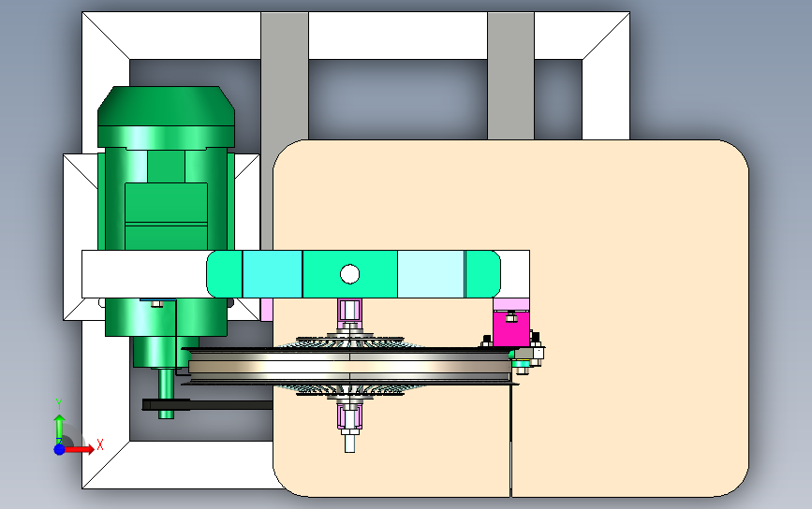Select the magenta bracket block
This screenshot has height=509, width=812.
point(510,328)
